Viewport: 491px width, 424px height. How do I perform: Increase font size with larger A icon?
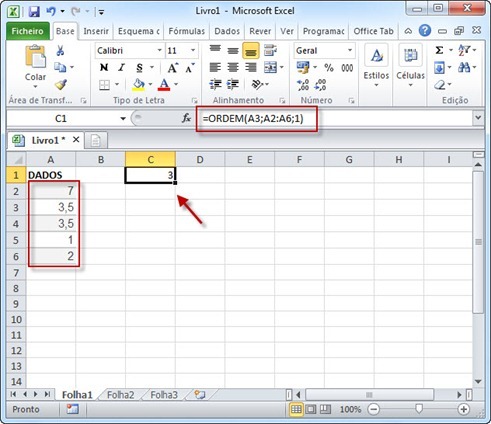pos(173,68)
